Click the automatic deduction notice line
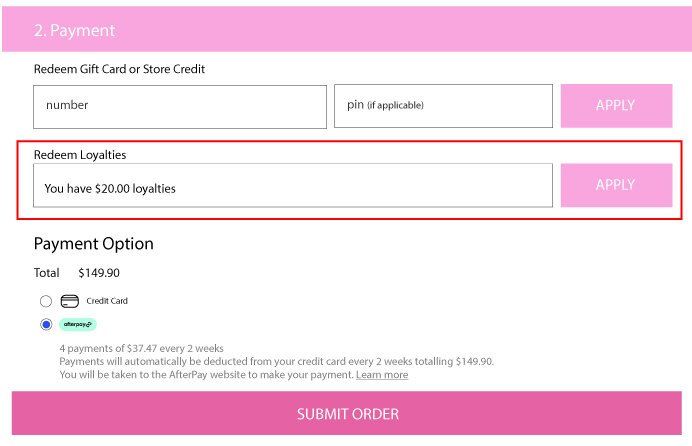 [x=277, y=361]
